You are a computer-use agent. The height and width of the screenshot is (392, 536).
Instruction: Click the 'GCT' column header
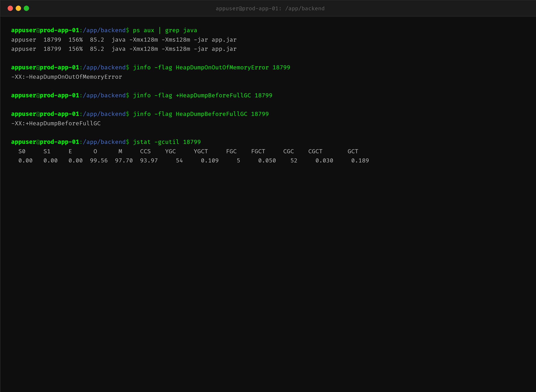point(353,151)
